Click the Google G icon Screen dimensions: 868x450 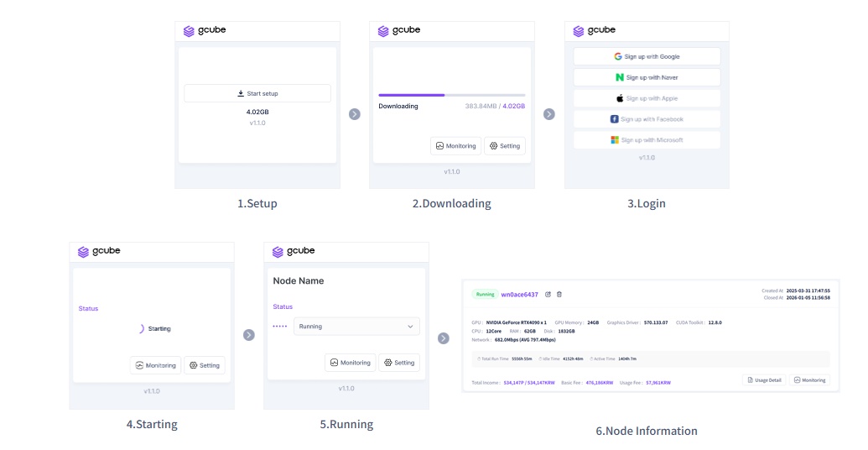tap(618, 56)
